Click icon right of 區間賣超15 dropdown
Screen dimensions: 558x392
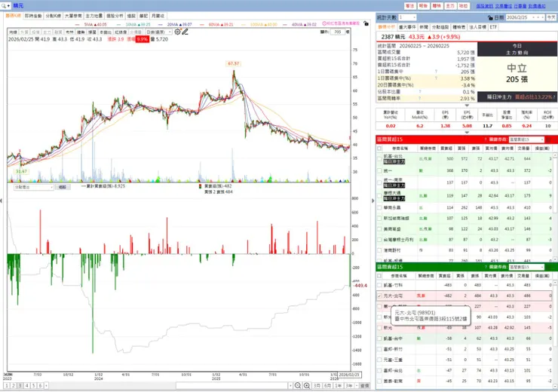coord(549,267)
